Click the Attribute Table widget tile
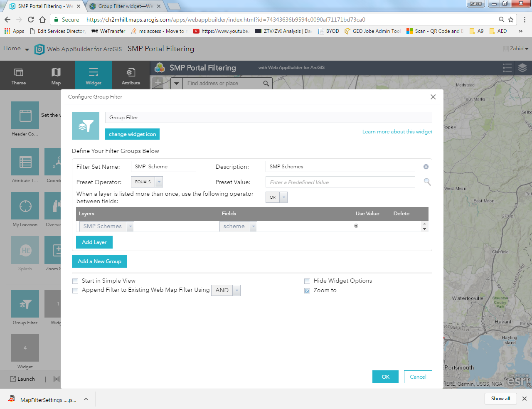 25,162
